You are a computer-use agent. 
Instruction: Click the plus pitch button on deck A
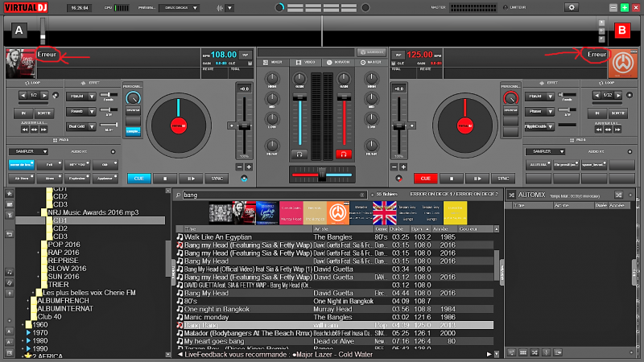(x=249, y=167)
